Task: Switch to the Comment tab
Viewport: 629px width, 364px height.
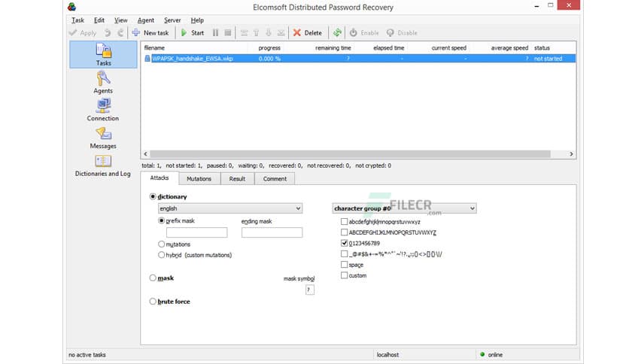Action: [x=275, y=179]
